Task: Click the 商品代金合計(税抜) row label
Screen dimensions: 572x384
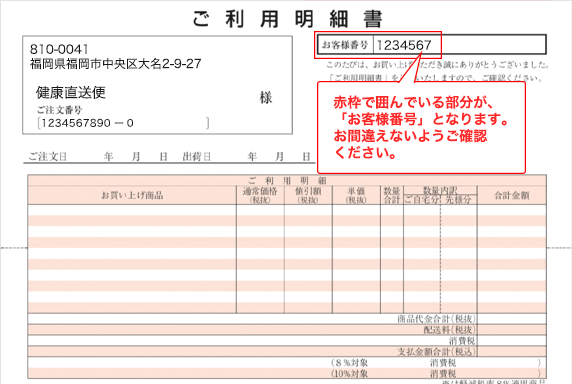Action: point(436,319)
